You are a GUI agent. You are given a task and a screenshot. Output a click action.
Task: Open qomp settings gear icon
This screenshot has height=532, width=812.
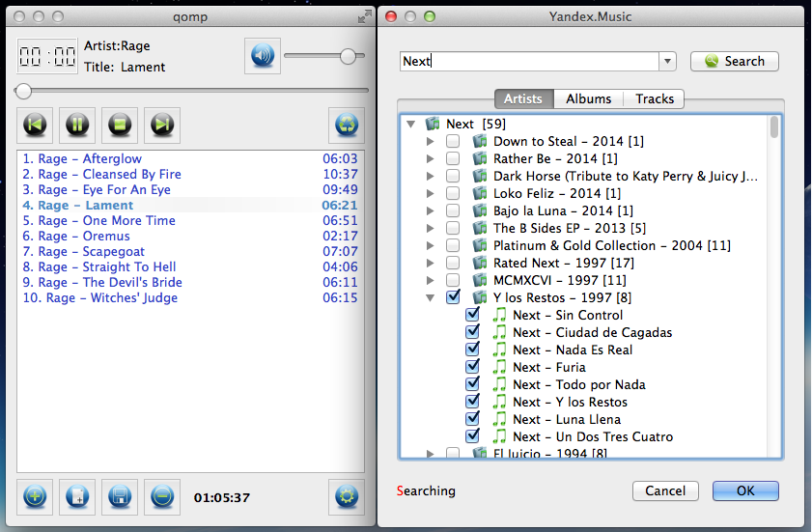347,497
